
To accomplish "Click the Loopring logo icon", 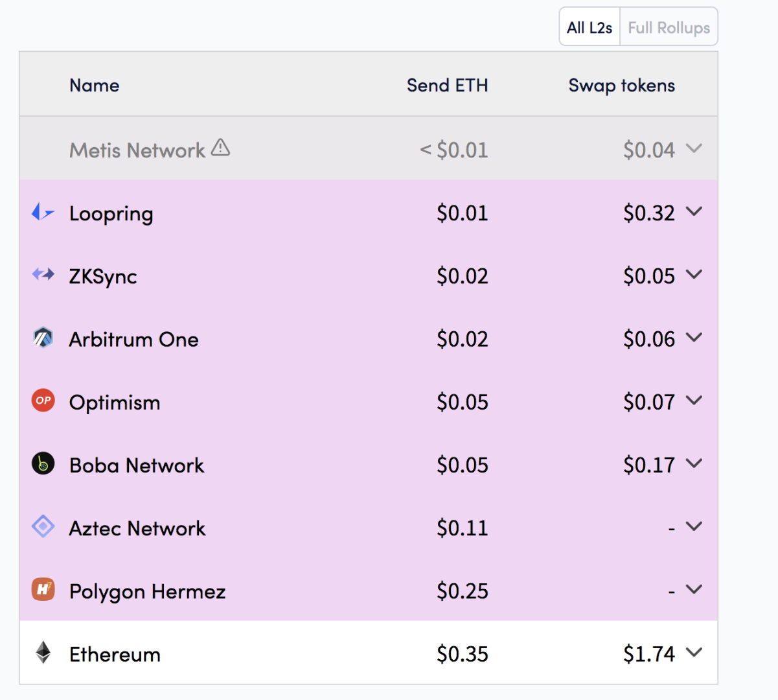I will pyautogui.click(x=43, y=212).
